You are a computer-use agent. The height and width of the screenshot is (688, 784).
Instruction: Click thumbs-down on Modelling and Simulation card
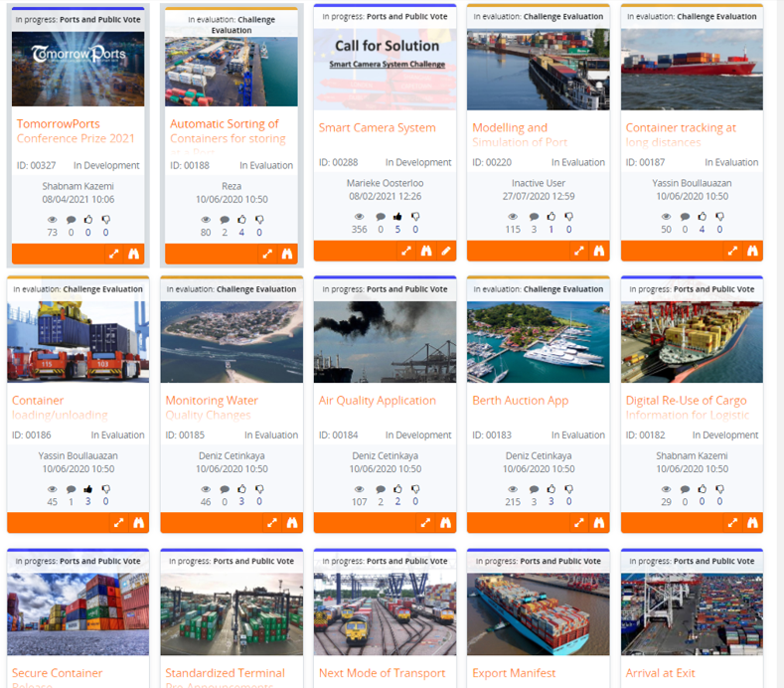tap(568, 217)
